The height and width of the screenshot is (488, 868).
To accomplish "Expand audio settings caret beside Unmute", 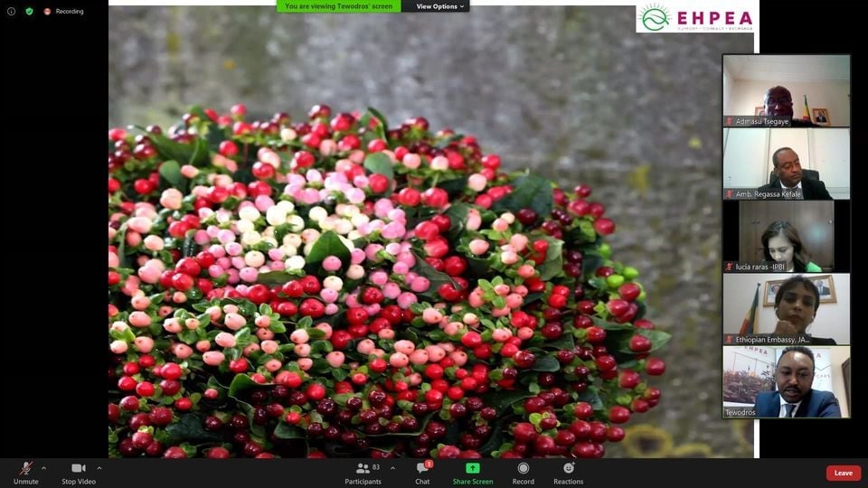I will [47, 467].
